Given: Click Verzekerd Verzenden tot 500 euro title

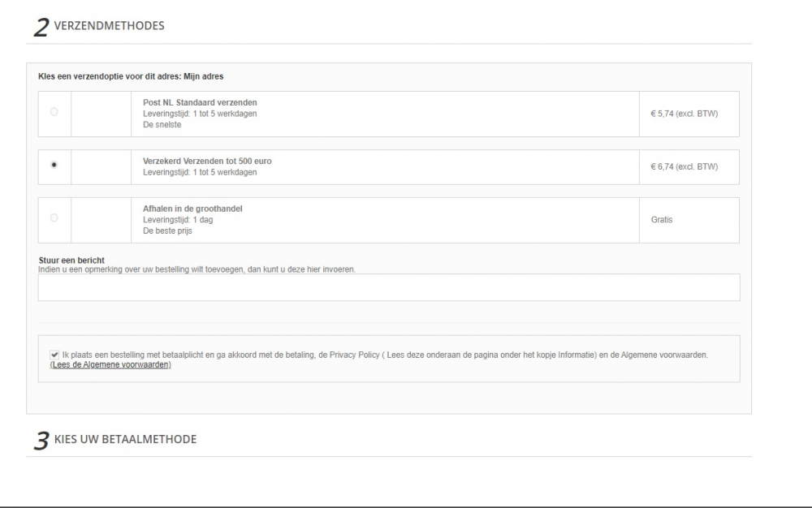Looking at the screenshot, I should pos(207,161).
